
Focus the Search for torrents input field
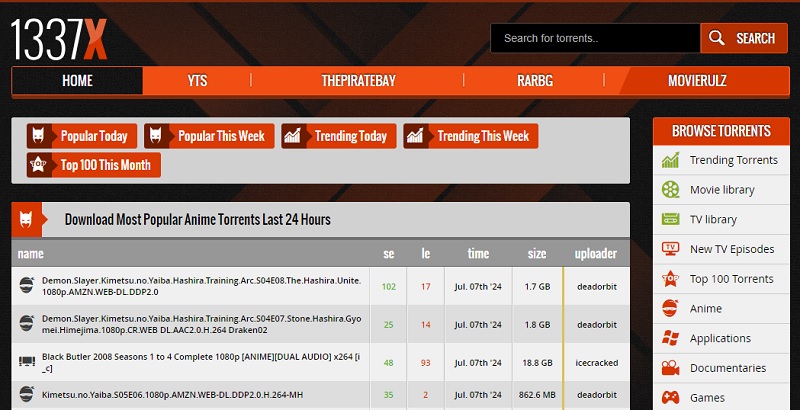[595, 39]
